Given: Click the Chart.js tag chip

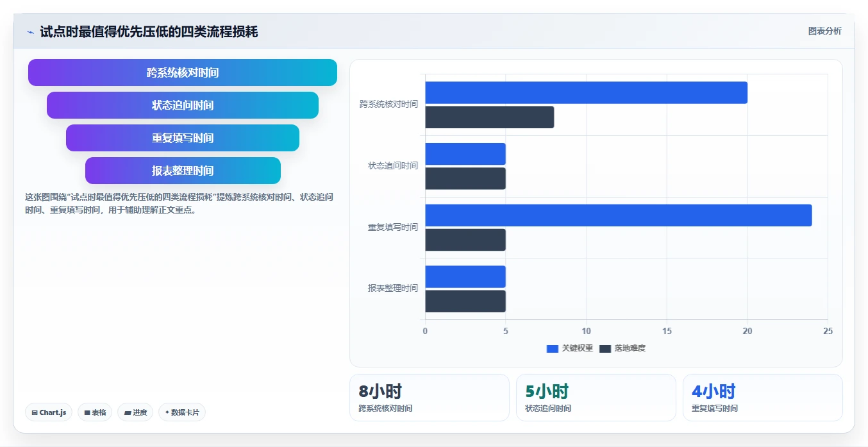Looking at the screenshot, I should click(x=49, y=412).
